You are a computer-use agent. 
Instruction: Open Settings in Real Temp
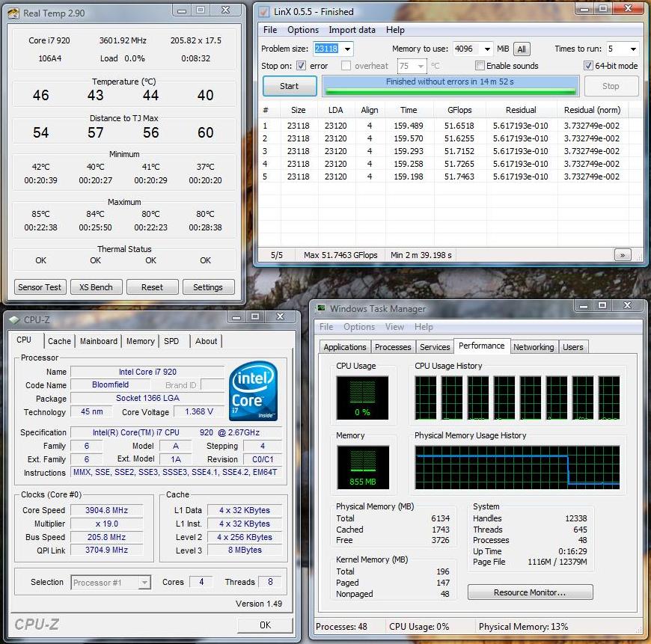click(207, 287)
